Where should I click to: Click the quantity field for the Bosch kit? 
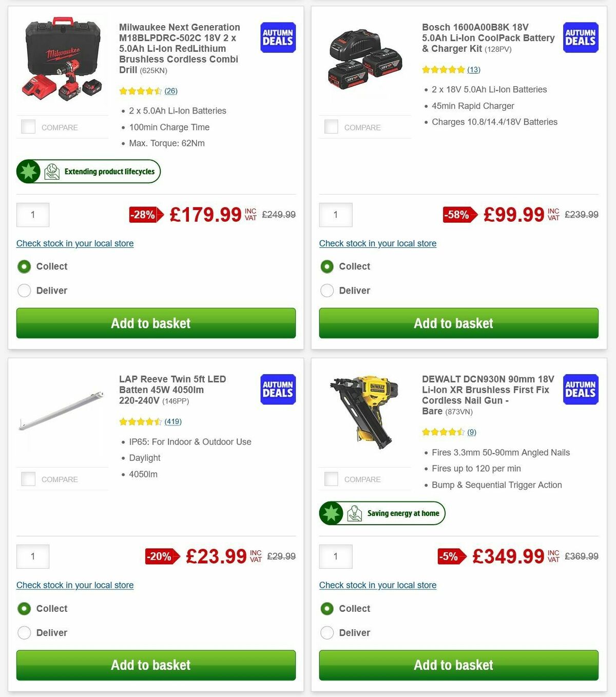[336, 215]
